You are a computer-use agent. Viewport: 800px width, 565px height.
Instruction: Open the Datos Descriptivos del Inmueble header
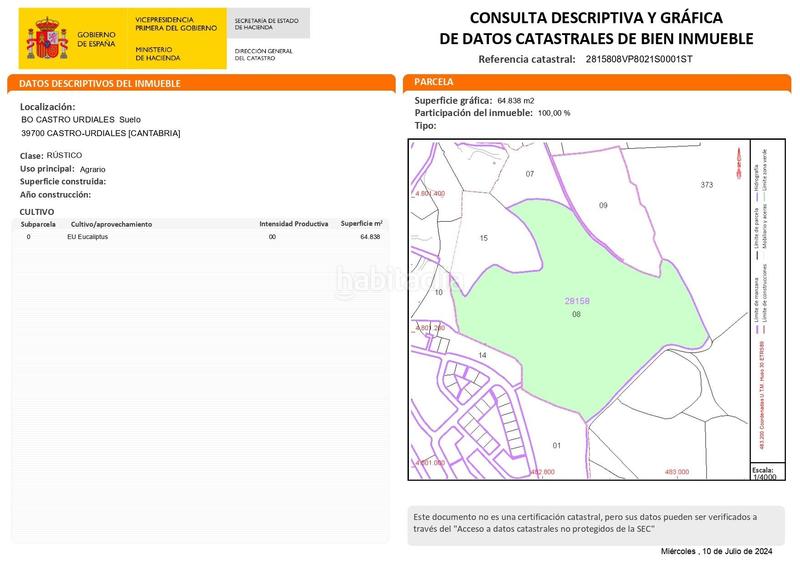click(200, 83)
